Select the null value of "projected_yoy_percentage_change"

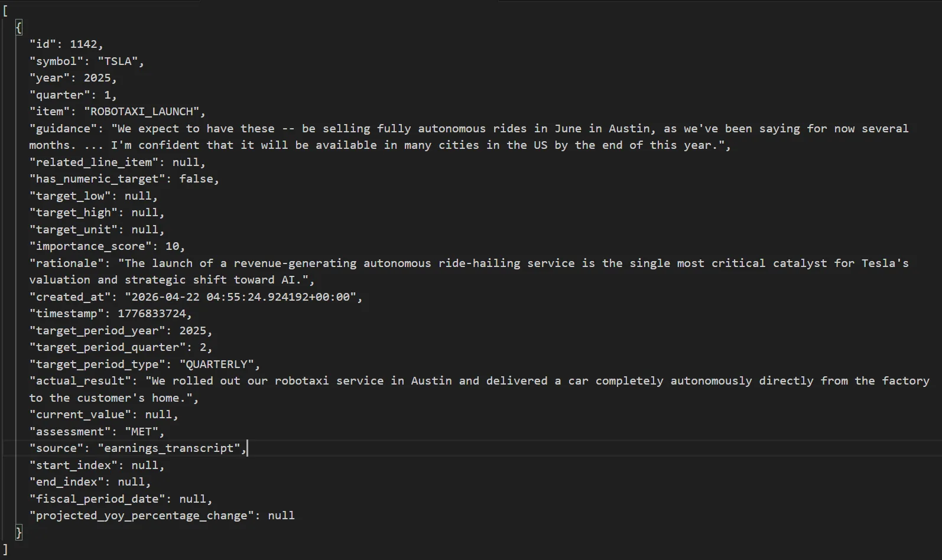pyautogui.click(x=281, y=516)
